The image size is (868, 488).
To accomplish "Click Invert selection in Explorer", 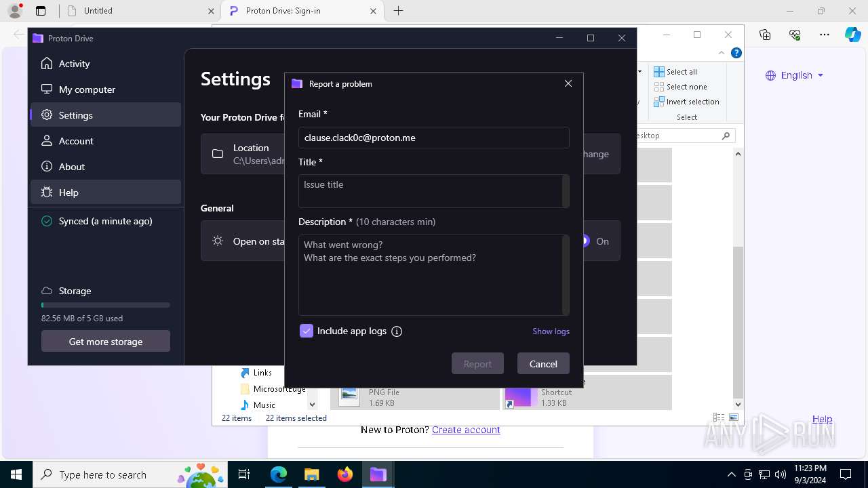I will pos(686,102).
